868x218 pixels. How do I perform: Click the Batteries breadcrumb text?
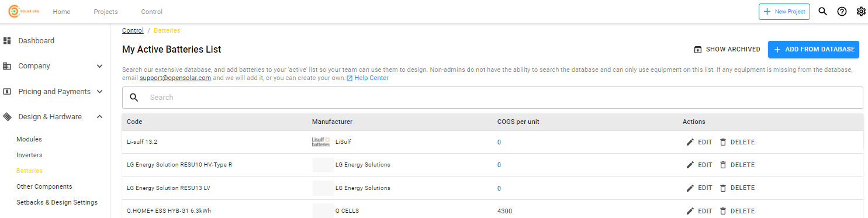167,30
